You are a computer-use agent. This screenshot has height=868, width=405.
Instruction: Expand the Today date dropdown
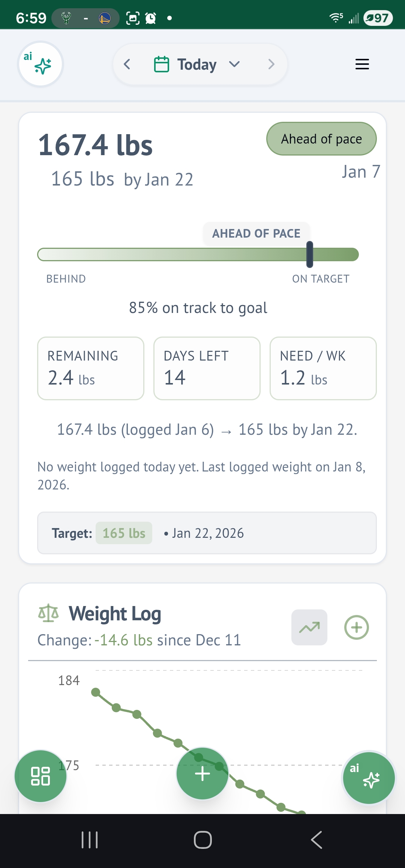coord(234,64)
